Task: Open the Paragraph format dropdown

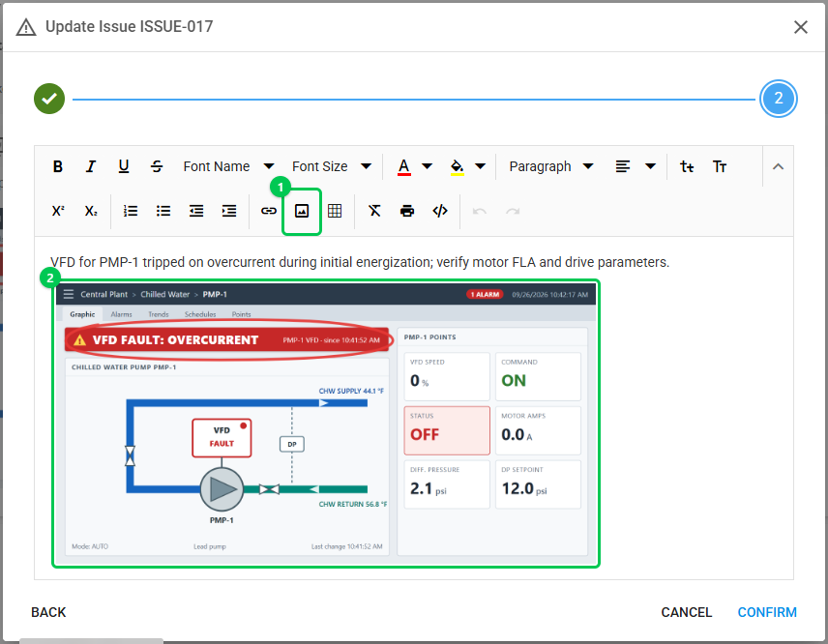Action: pos(551,167)
